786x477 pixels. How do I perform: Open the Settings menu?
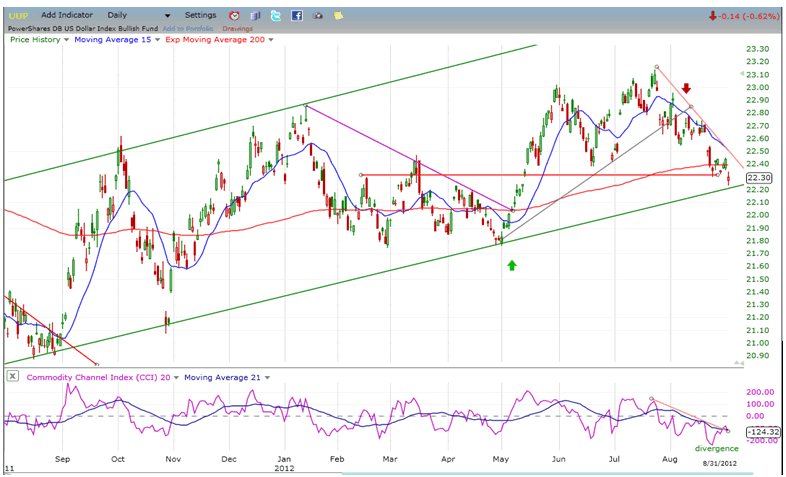[x=200, y=16]
